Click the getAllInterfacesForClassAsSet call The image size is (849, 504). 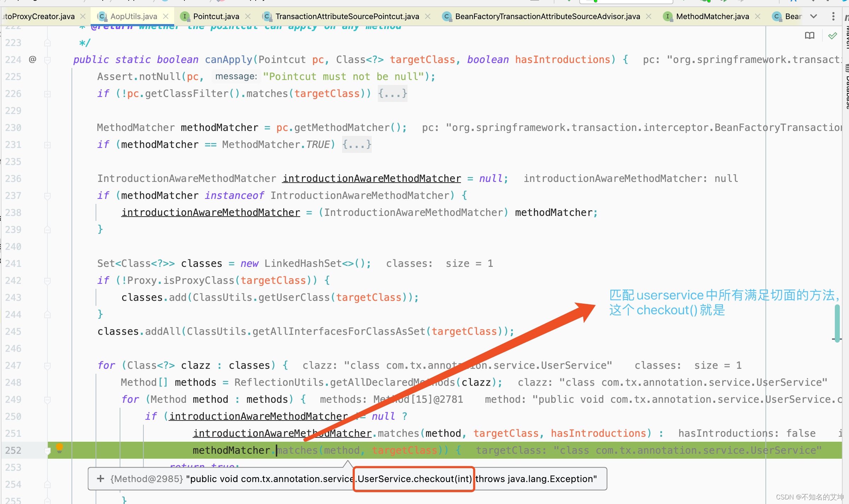tap(338, 331)
